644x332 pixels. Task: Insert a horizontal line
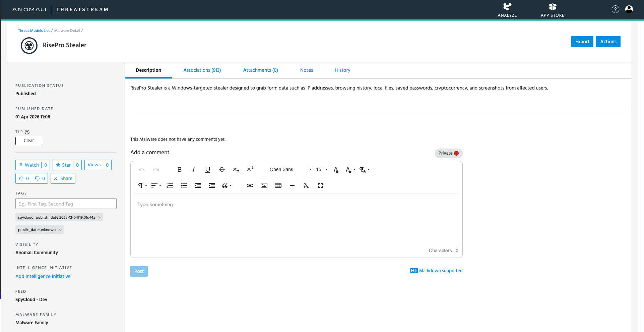click(292, 185)
